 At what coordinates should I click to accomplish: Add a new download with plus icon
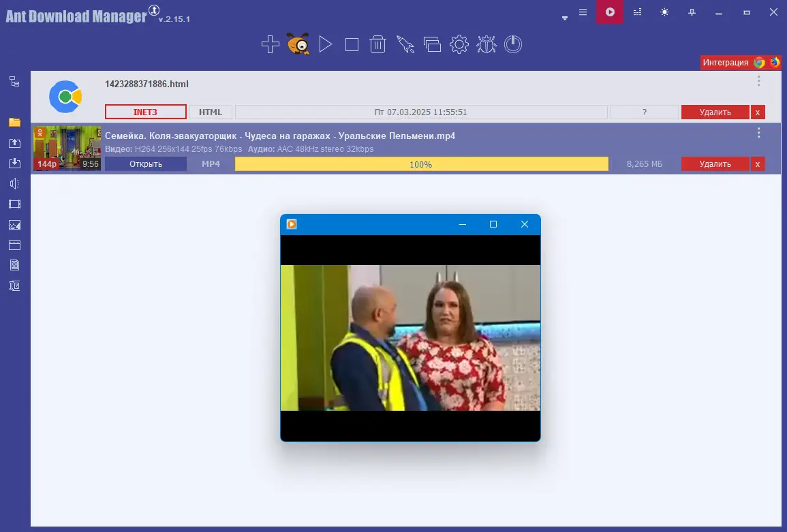click(x=270, y=44)
